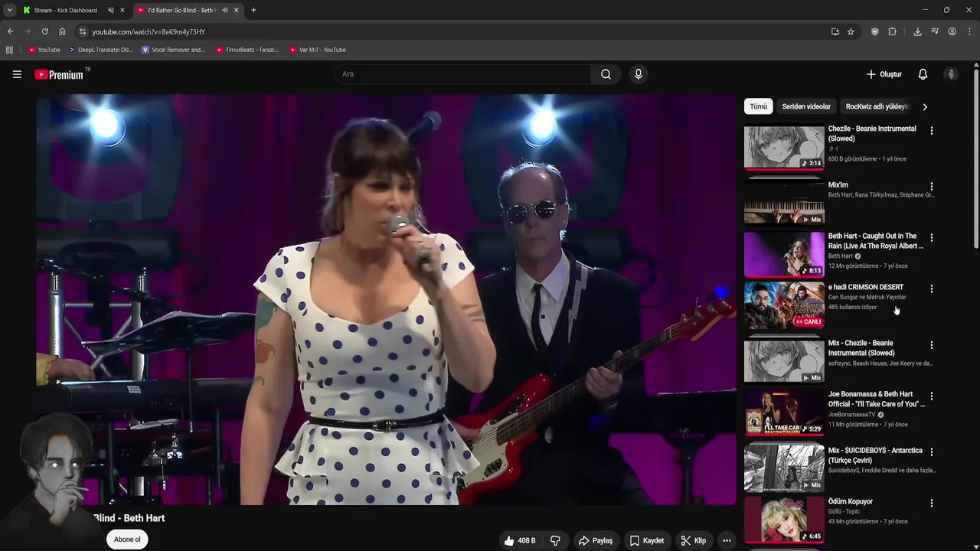
Task: Open TimurBeatz bookmark
Action: tap(247, 50)
